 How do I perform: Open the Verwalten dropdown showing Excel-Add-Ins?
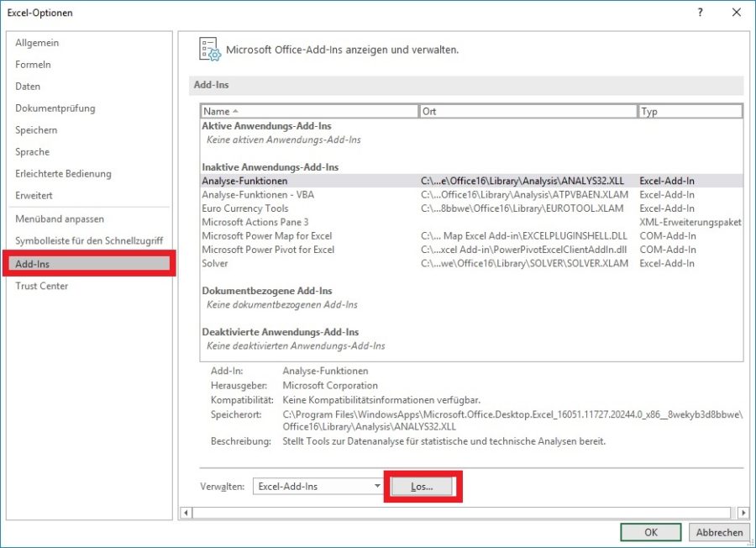[x=375, y=485]
